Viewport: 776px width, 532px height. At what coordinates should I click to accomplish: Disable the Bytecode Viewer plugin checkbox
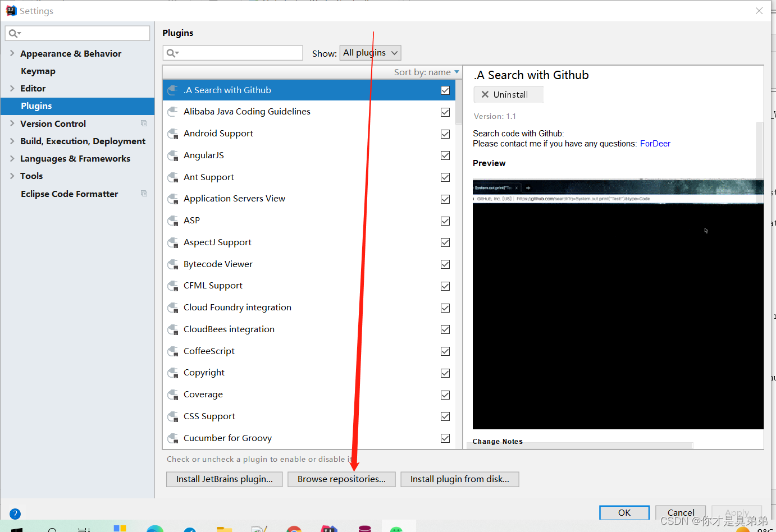[x=445, y=264]
